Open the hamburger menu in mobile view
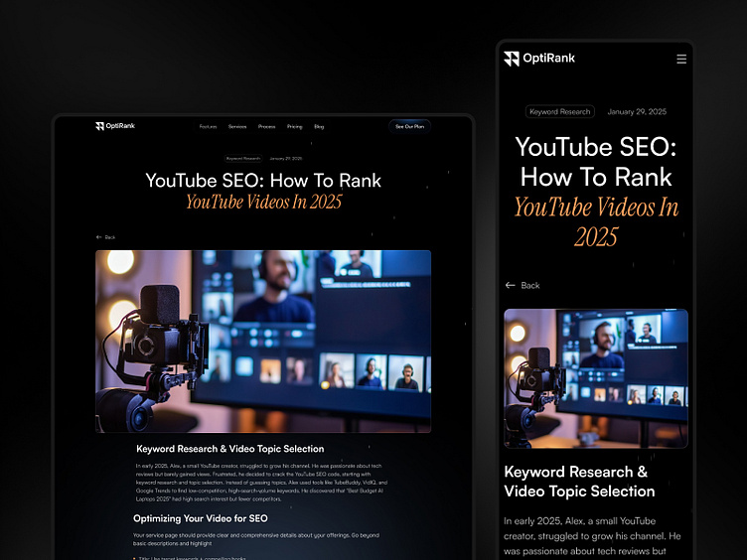 [681, 59]
